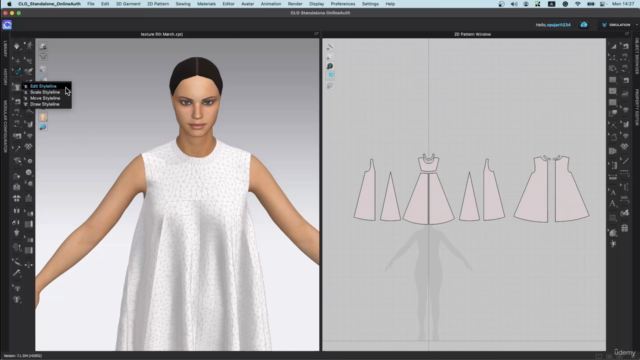Open the Avatar menu
This screenshot has height=360, width=640.
247,4
